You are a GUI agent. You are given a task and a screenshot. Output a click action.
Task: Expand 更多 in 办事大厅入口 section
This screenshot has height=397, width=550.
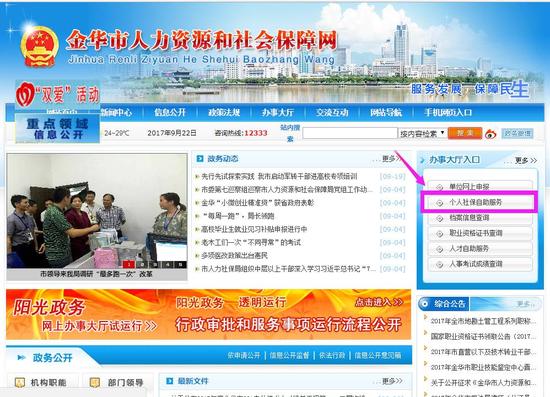click(526, 160)
